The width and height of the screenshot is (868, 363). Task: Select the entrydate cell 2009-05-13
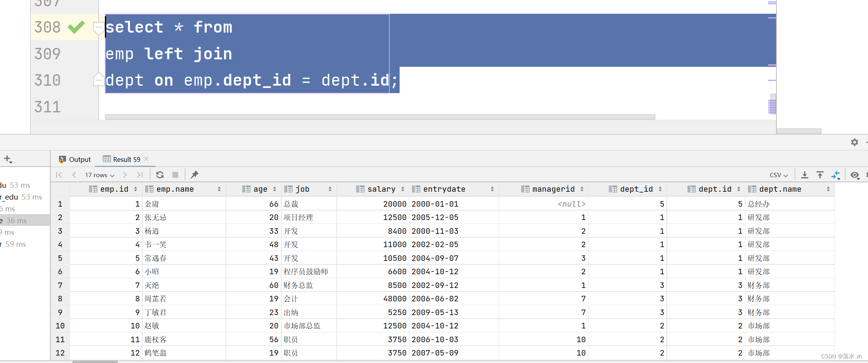tap(454, 312)
